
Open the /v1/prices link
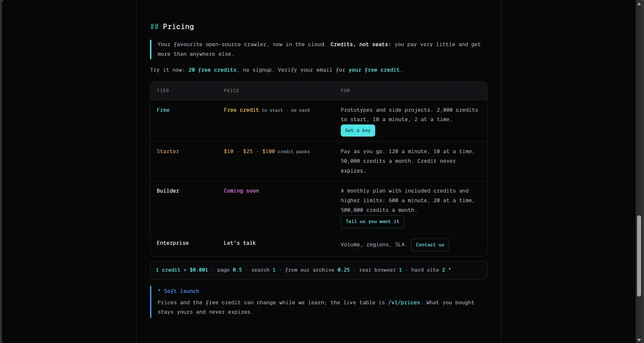click(404, 303)
